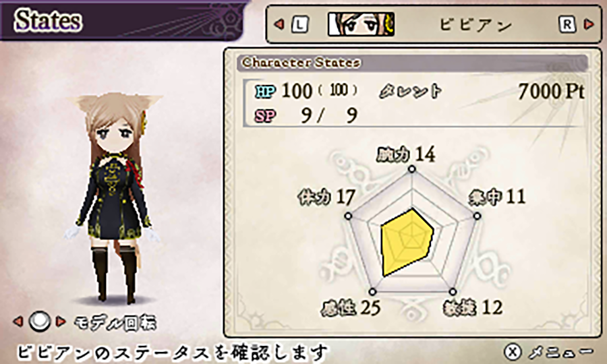Viewport: 607px width, 364px height.
Task: Click the SP label icon
Action: (265, 116)
